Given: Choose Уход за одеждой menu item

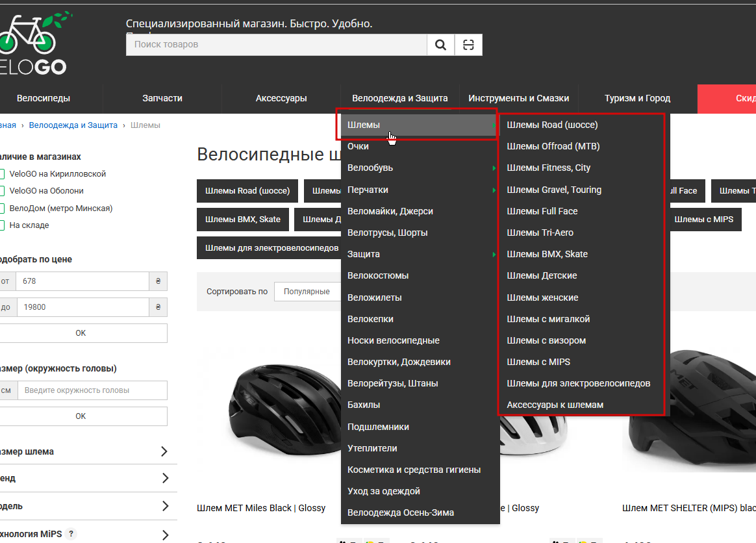Looking at the screenshot, I should click(x=420, y=491).
